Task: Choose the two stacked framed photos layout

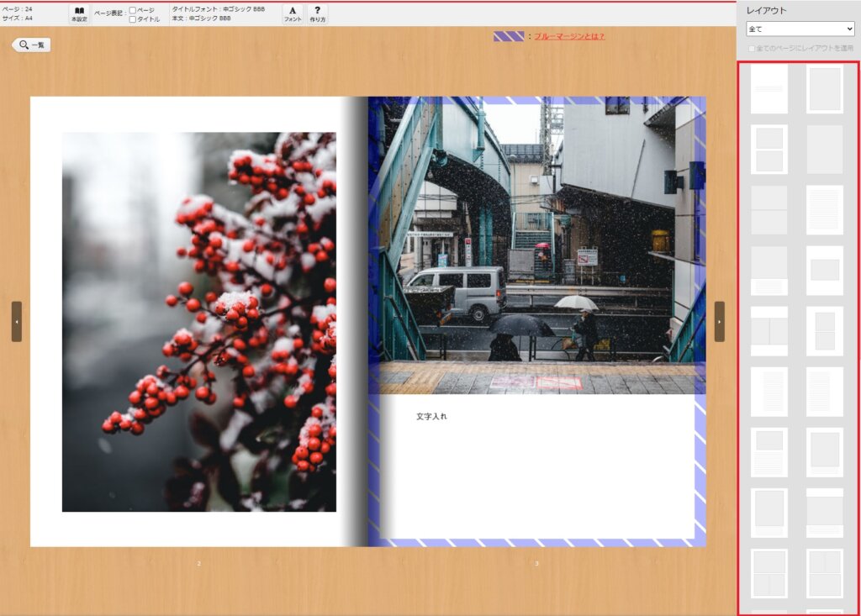Action: pyautogui.click(x=769, y=150)
